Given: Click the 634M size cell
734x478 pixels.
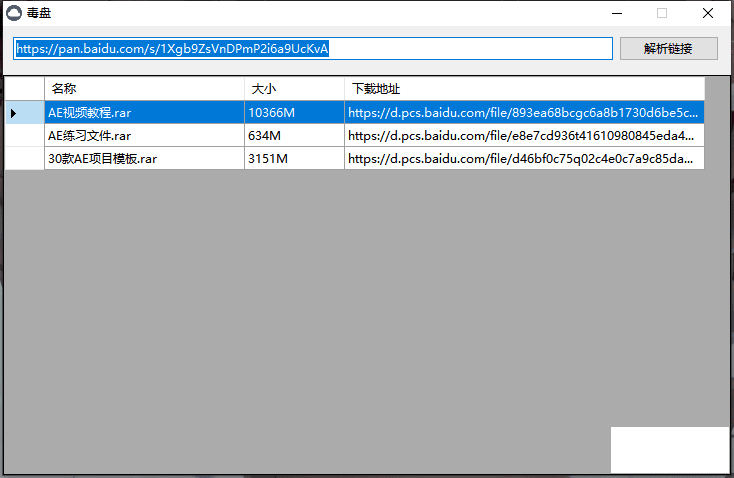Looking at the screenshot, I should 294,135.
